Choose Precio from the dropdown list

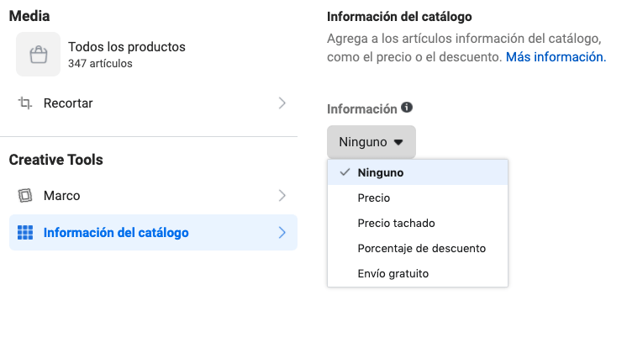click(x=418, y=198)
